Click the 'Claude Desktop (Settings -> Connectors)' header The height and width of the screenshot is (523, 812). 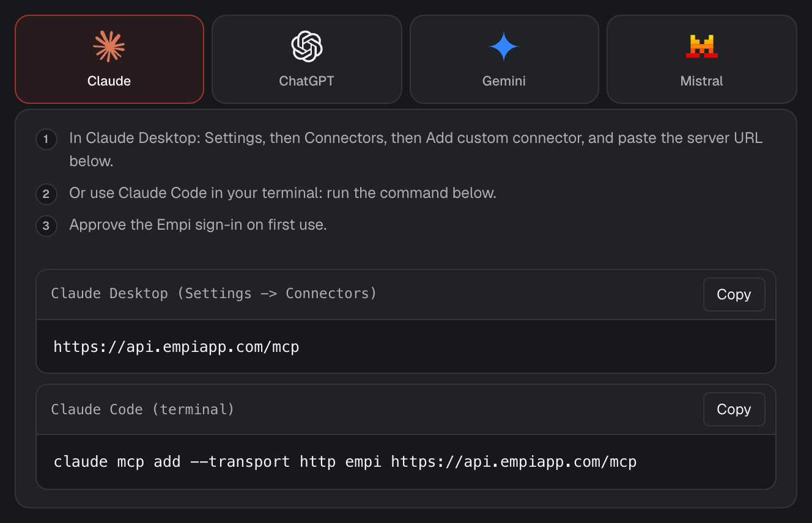pos(214,294)
